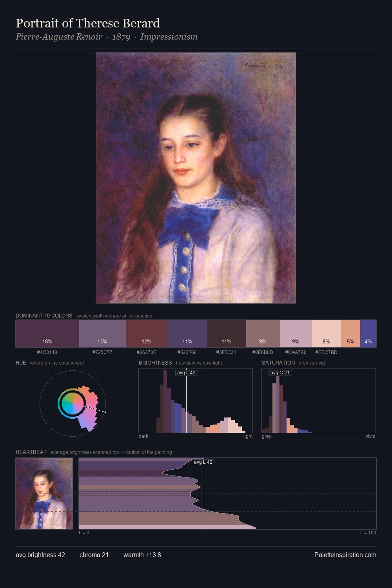Click hex code label #3F2C31
Viewport: 392px width, 588px height.
point(226,352)
